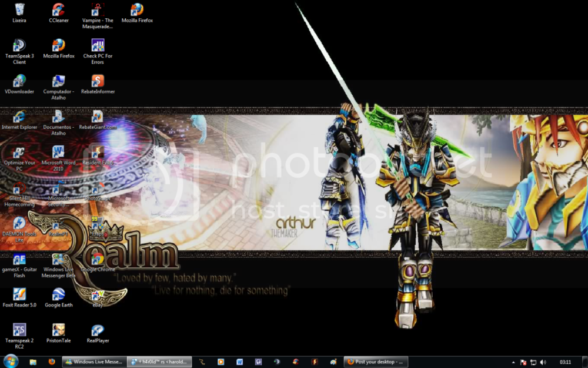Viewport: 588px width, 368px height.
Task: Open VDownloader from the desktop
Action: pyautogui.click(x=19, y=81)
